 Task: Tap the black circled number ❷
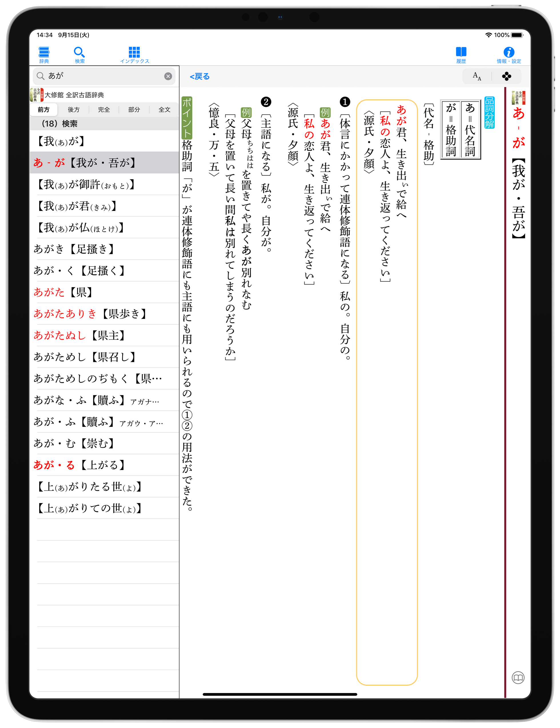click(x=266, y=102)
